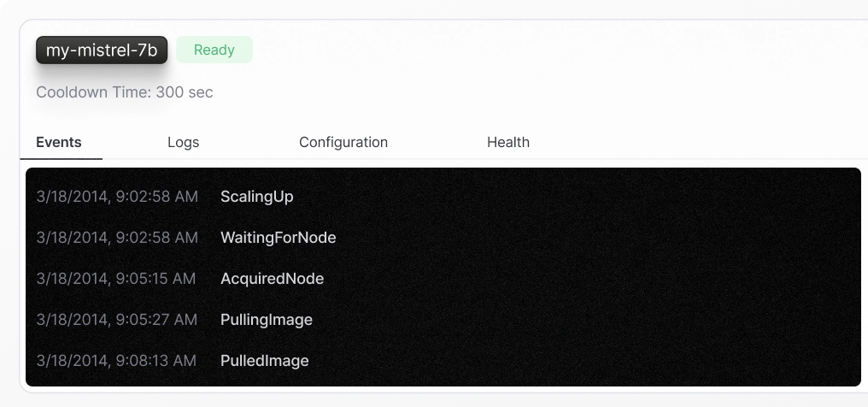The height and width of the screenshot is (407, 868).
Task: Click blank header area right of Ready badge
Action: [554, 50]
